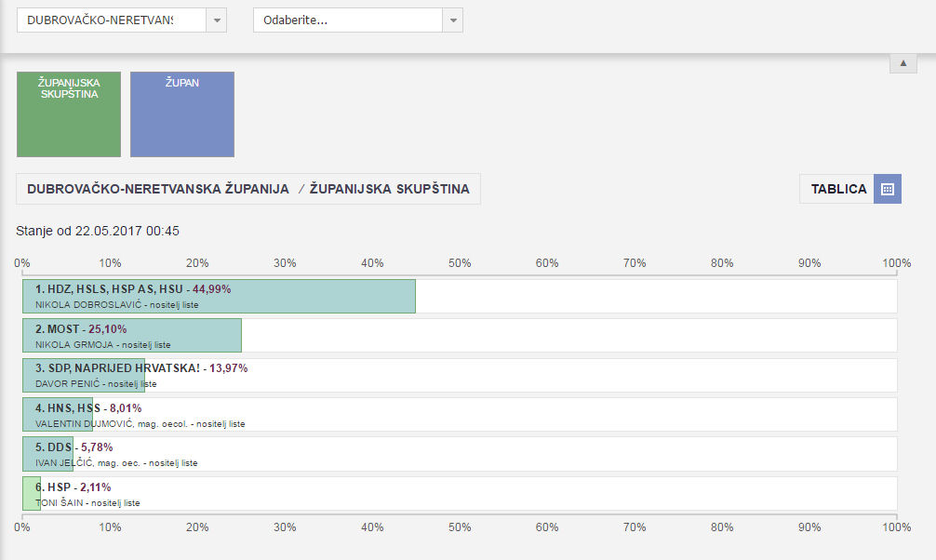Select the HDZ, HSLS, HSP AS, HSU bar

click(x=219, y=296)
